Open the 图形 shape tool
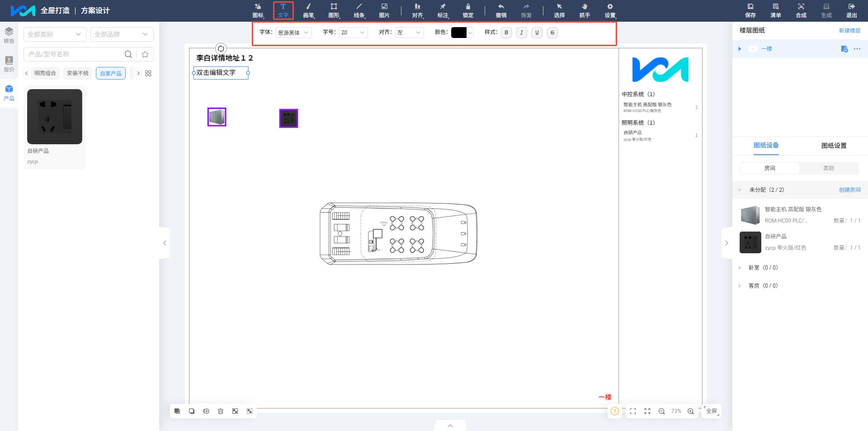Viewport: 868px width, 431px height. pyautogui.click(x=334, y=10)
